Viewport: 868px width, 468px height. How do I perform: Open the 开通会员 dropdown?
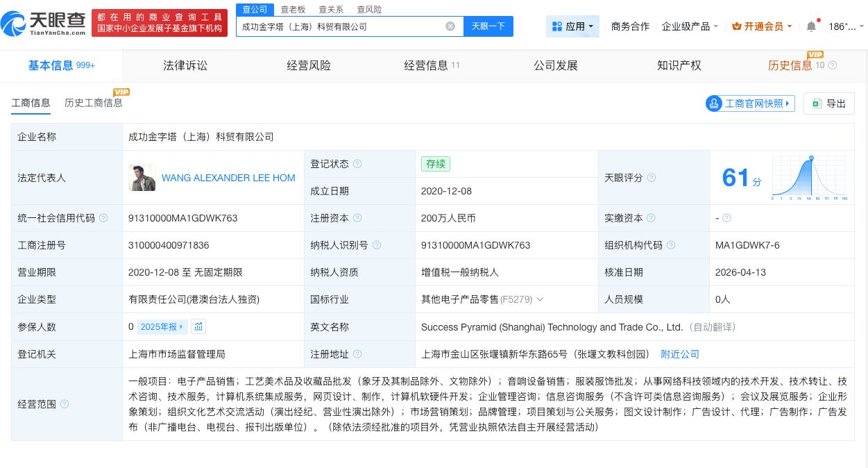tap(762, 26)
